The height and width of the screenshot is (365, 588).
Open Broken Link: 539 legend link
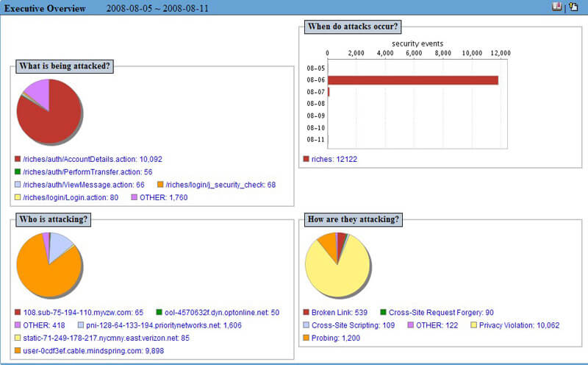tap(340, 313)
